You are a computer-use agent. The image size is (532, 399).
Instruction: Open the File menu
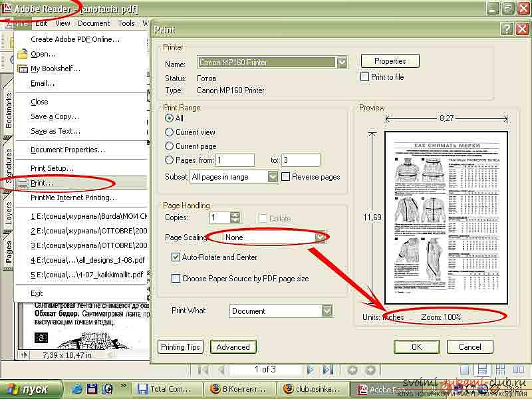22,23
